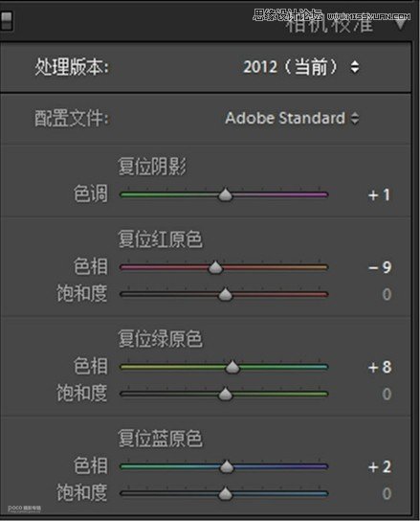This screenshot has height=521, width=420.
Task: Click the green primary 饱和度 slider handle
Action: pos(226,394)
